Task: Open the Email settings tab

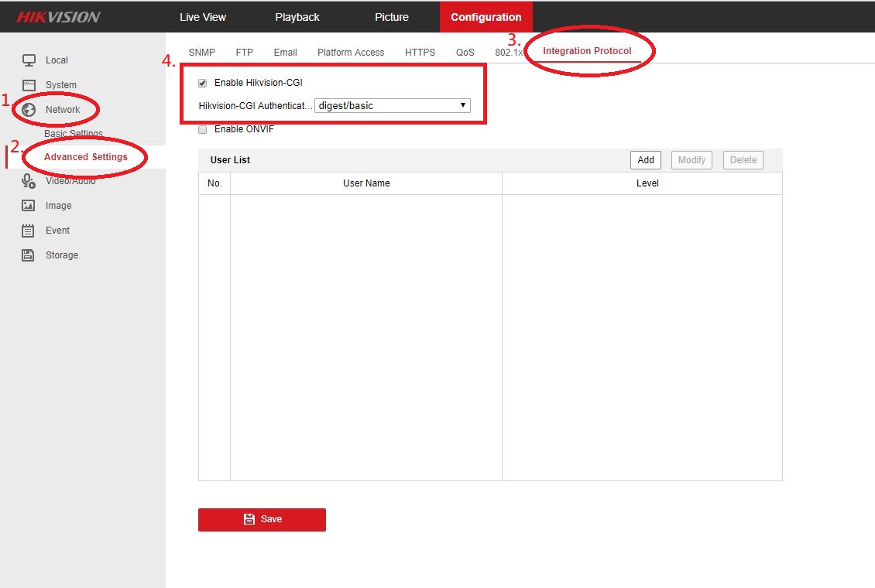Action: (285, 53)
